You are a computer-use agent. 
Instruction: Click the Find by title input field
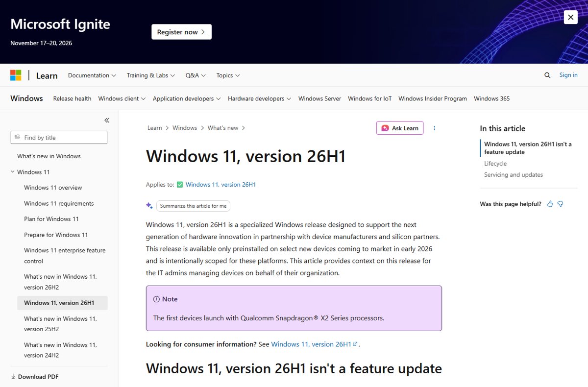[59, 138]
